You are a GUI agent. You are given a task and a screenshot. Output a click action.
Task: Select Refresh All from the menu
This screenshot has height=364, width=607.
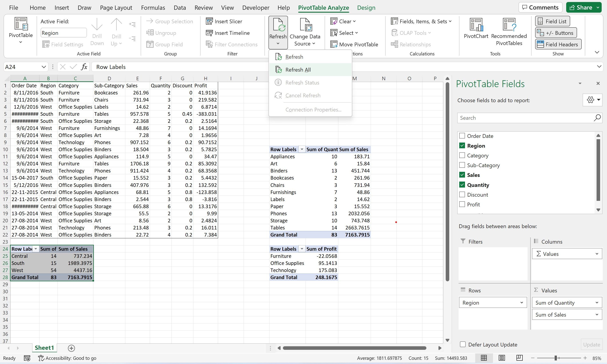[298, 69]
